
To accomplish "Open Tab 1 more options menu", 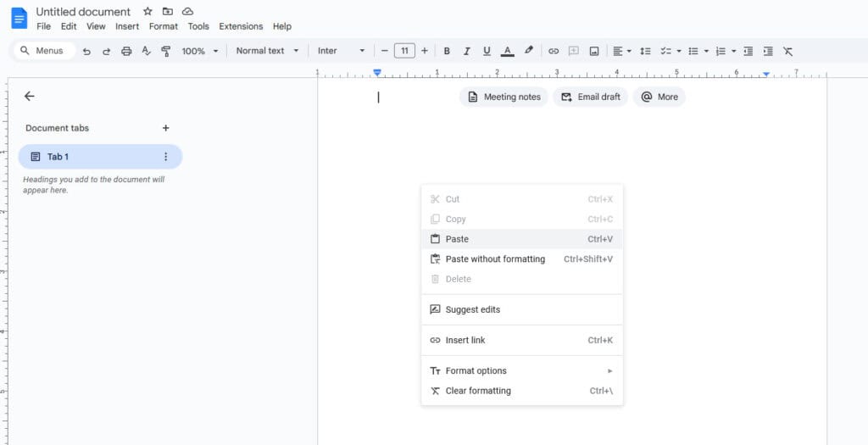I will (165, 157).
